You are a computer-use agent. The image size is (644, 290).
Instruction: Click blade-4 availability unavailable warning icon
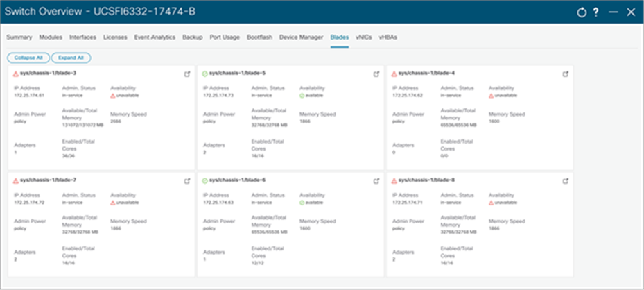(x=491, y=96)
